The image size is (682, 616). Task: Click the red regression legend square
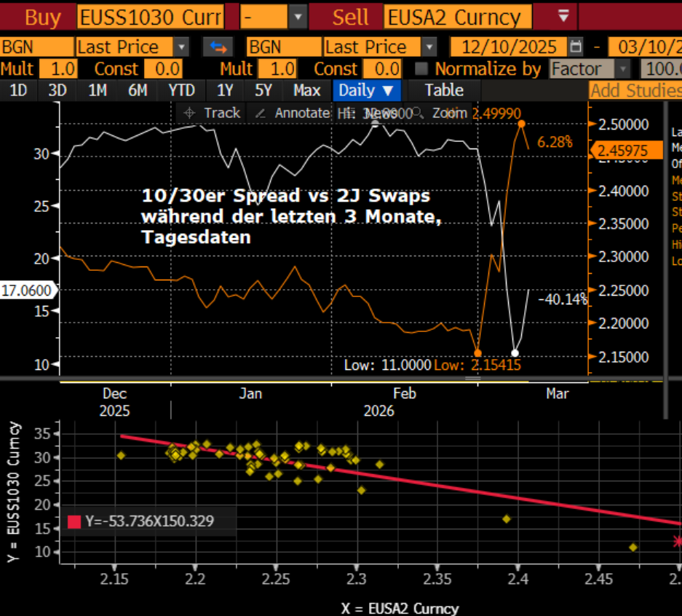(x=74, y=521)
